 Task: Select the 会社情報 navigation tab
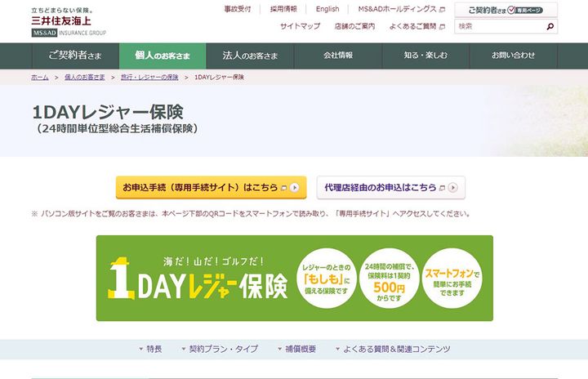click(338, 56)
